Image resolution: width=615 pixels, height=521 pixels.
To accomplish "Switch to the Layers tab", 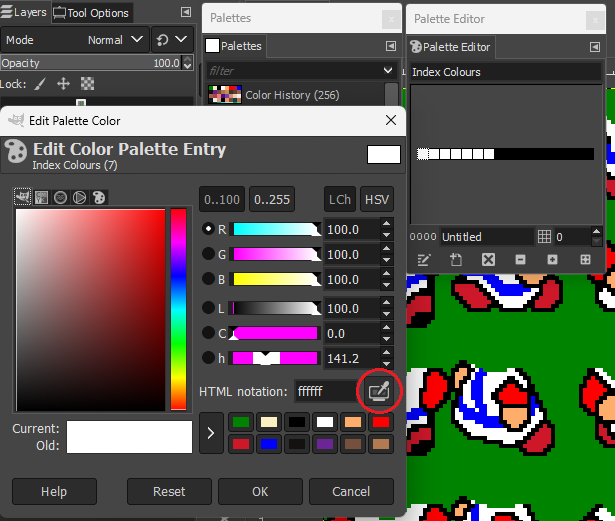I will point(24,13).
